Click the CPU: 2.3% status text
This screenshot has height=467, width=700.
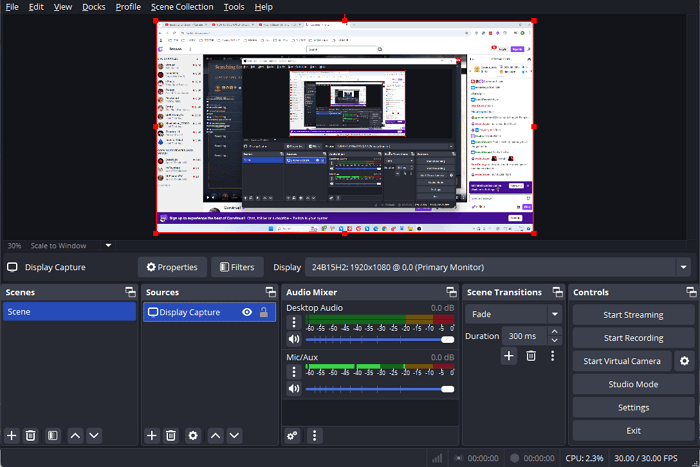[x=584, y=458]
